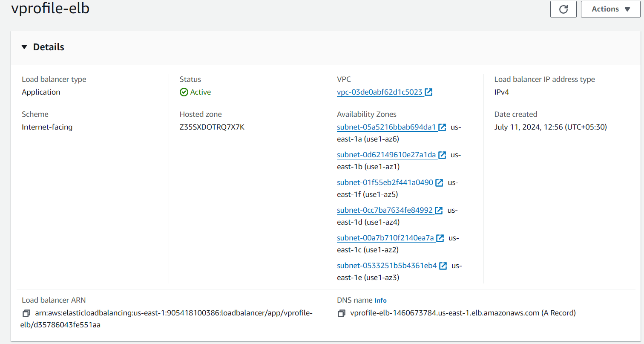Open subnet-0d62149610e27a1da link
This screenshot has width=644, height=344.
(386, 155)
